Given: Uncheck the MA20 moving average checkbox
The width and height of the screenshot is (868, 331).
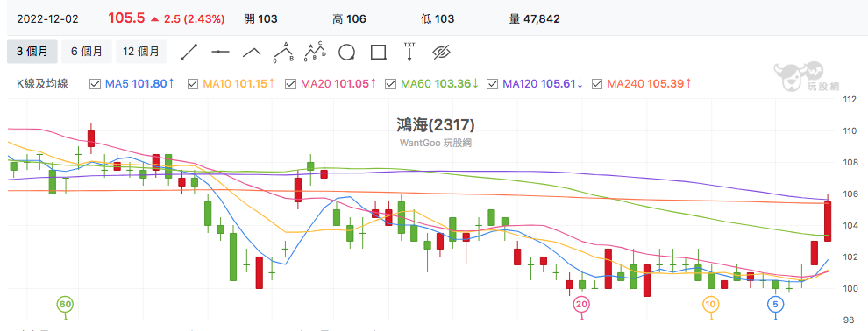Looking at the screenshot, I should [x=290, y=84].
